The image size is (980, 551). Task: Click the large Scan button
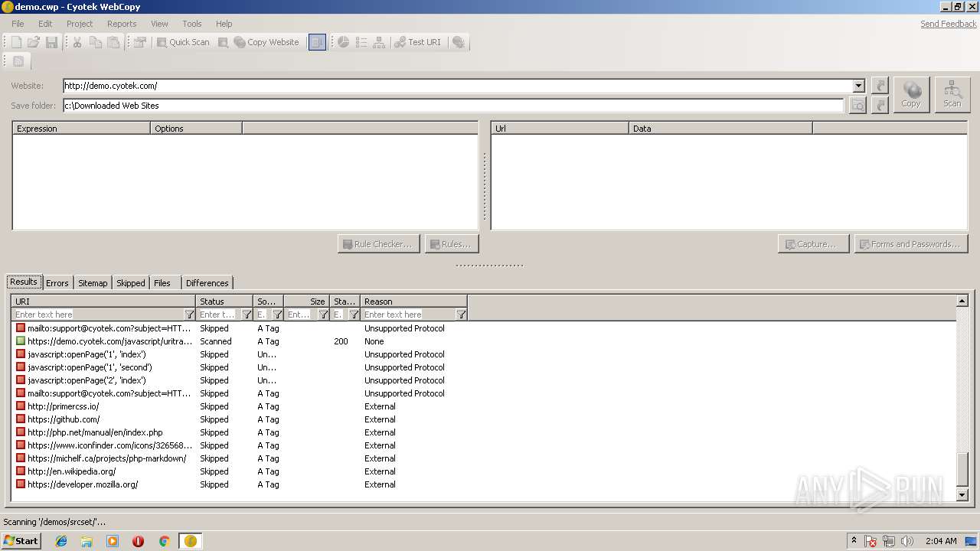[952, 95]
